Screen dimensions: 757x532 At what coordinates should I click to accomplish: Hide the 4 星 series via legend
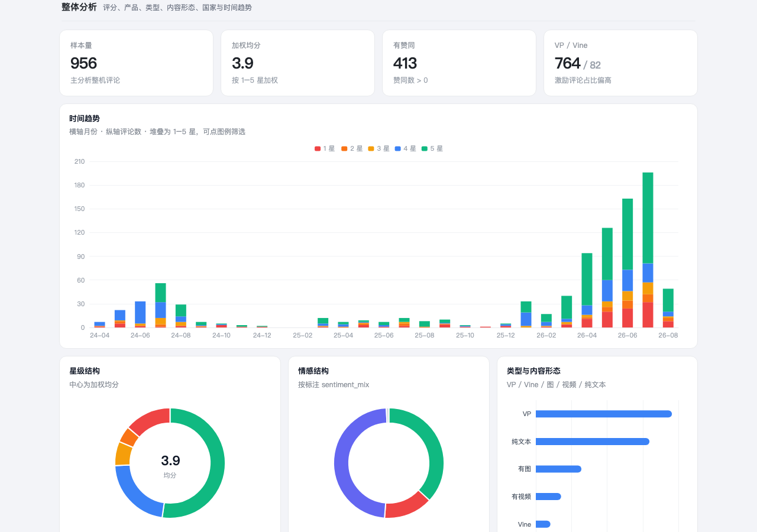point(405,148)
